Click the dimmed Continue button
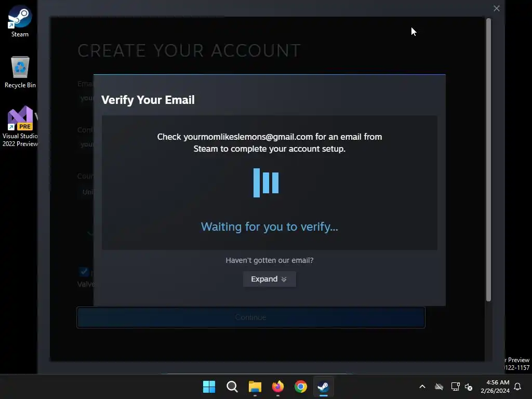Image resolution: width=532 pixels, height=399 pixels. [x=251, y=317]
